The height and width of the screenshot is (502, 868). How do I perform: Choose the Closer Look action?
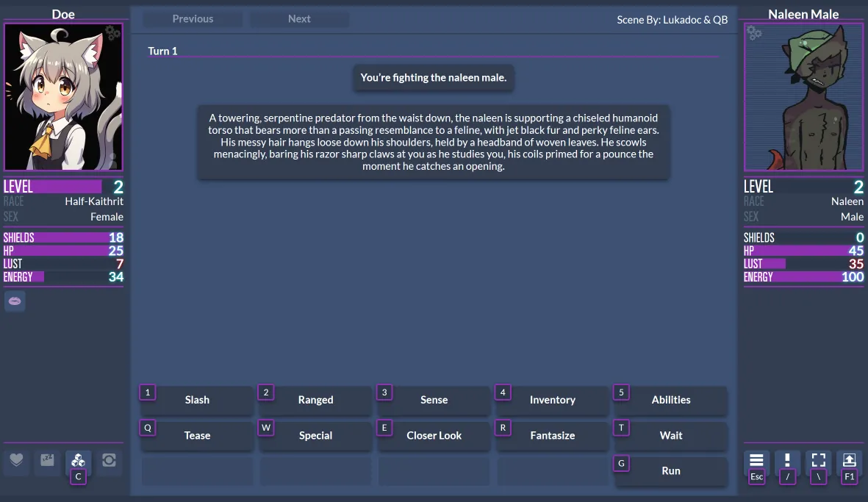434,435
